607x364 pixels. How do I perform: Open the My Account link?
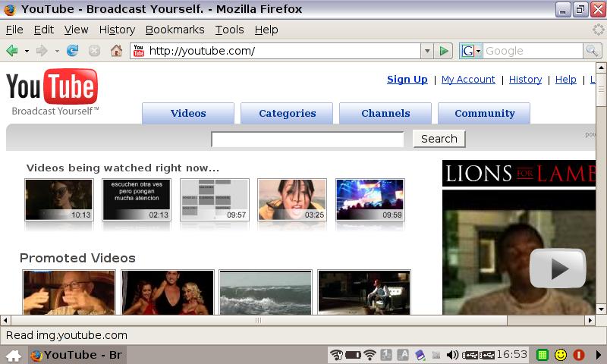tap(468, 80)
